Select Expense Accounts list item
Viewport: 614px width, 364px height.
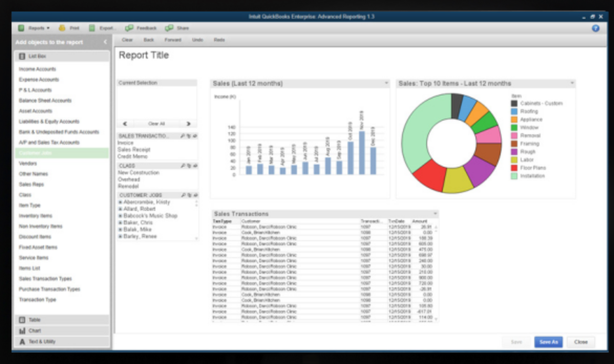click(39, 80)
